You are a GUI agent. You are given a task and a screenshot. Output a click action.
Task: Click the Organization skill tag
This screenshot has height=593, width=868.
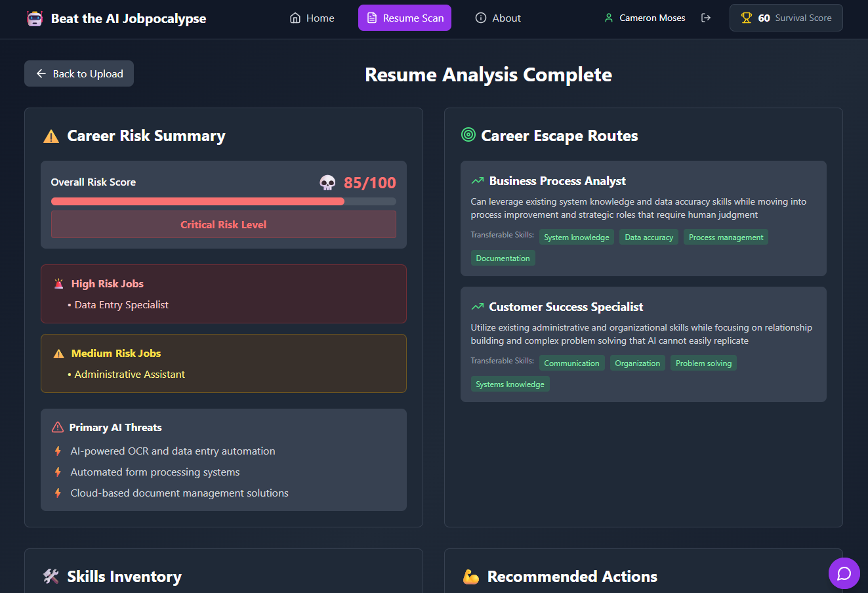[x=637, y=363]
